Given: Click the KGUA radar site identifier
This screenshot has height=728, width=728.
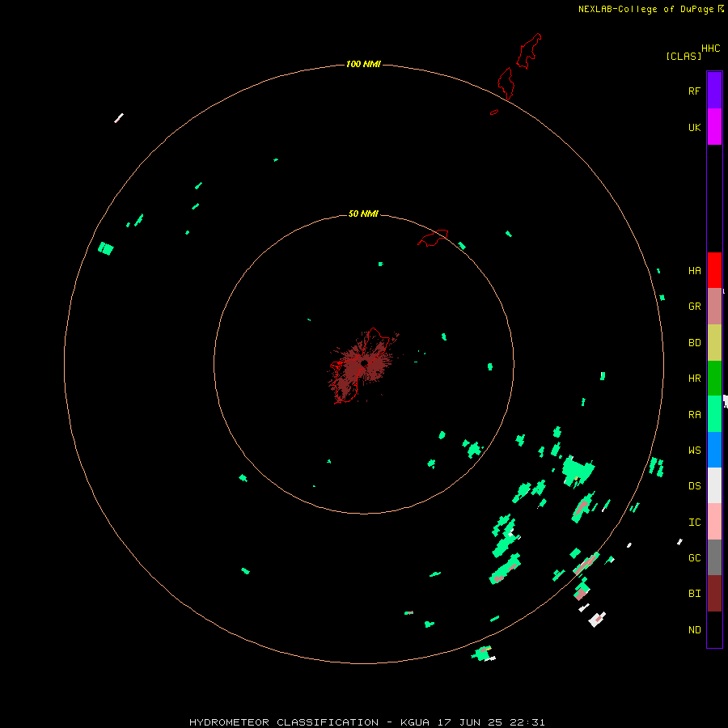Looking at the screenshot, I should pyautogui.click(x=415, y=722).
